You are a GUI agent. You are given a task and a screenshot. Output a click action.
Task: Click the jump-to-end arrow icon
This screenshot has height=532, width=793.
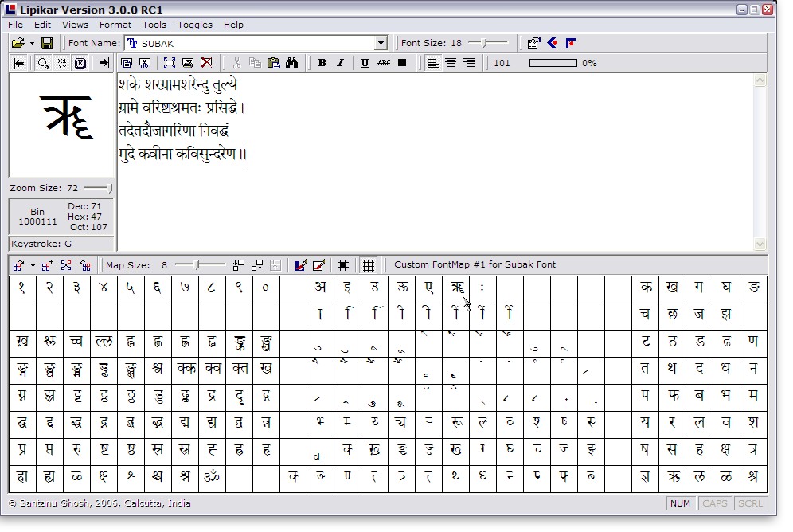point(104,63)
